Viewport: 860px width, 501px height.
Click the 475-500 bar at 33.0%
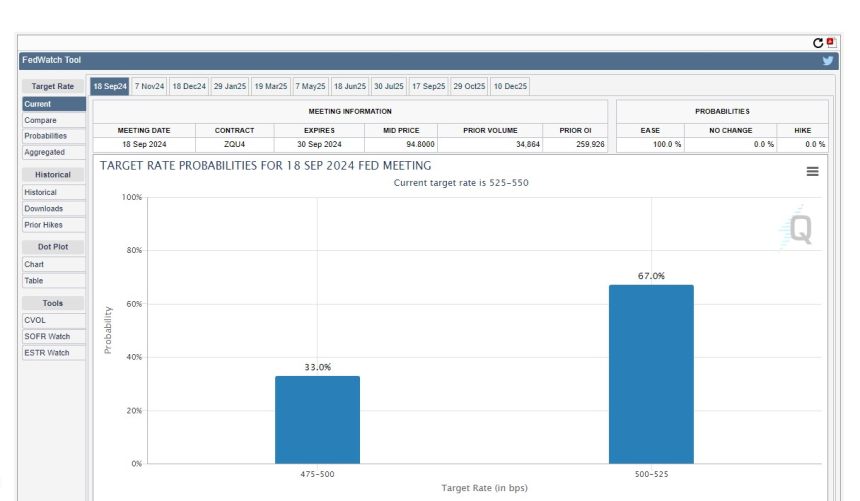point(317,419)
